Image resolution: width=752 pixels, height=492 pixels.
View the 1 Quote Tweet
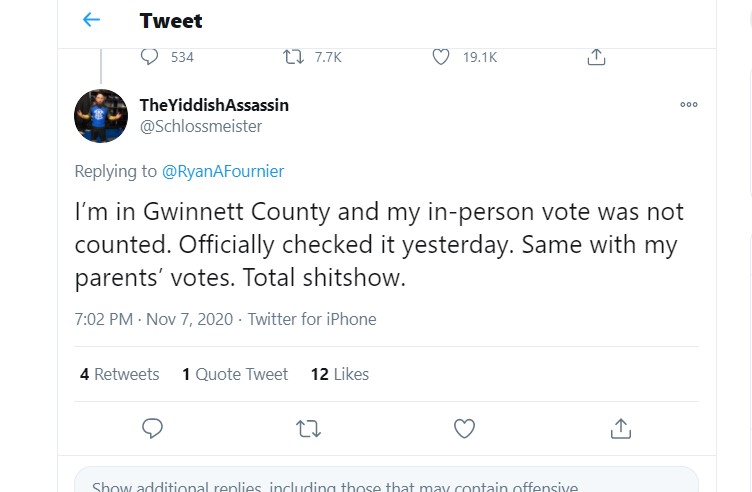(235, 374)
